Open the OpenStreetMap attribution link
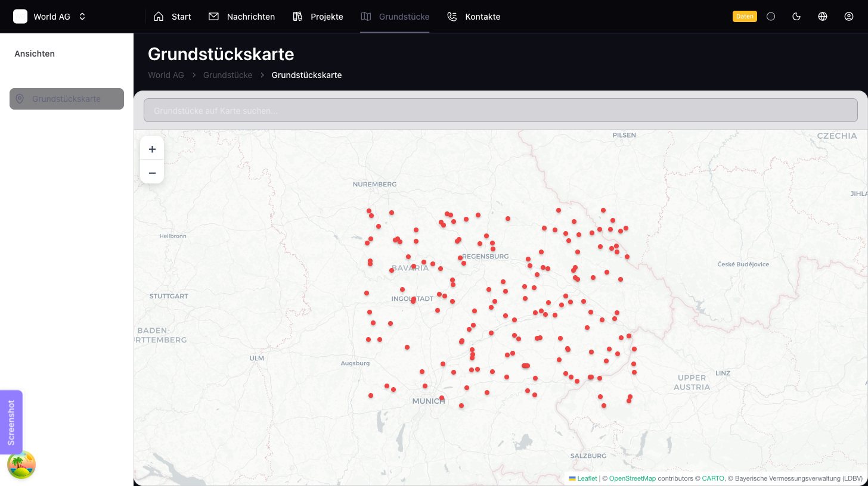The image size is (868, 486). click(633, 478)
